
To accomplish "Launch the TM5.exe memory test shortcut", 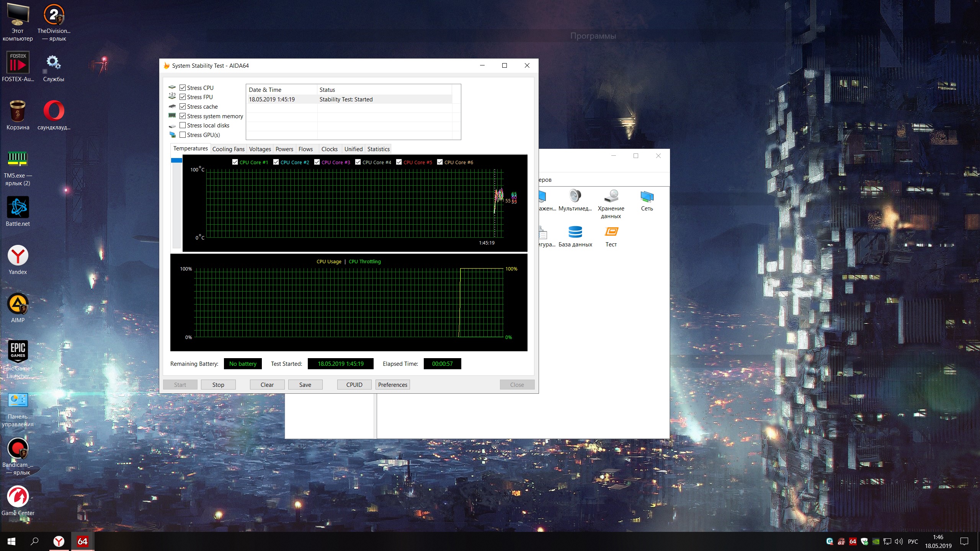I will [18, 159].
